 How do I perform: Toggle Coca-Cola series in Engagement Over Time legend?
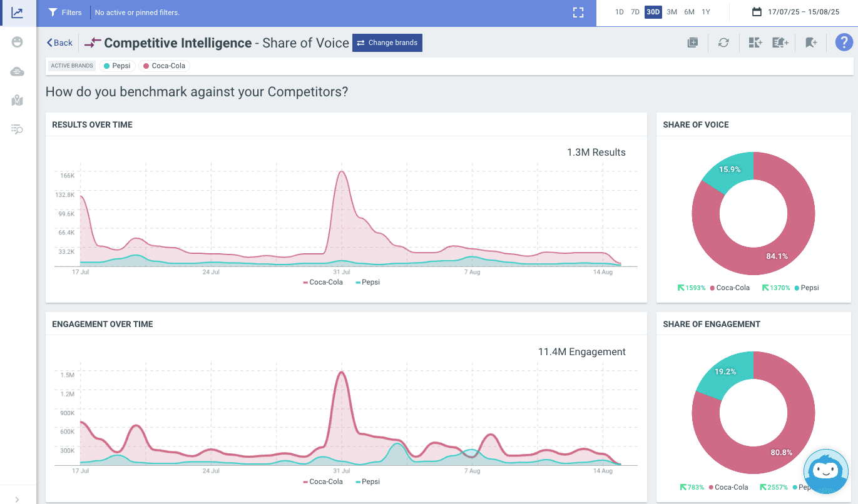coord(323,481)
